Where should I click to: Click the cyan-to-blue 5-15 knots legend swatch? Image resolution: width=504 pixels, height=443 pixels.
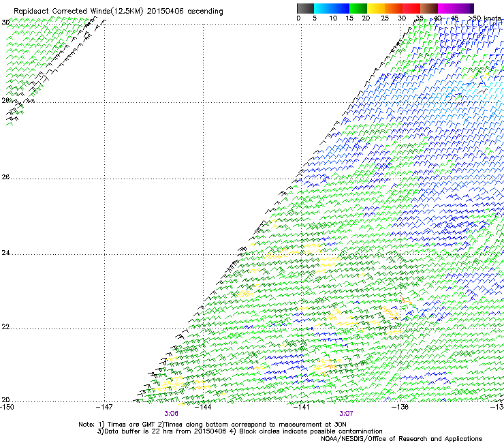point(332,8)
